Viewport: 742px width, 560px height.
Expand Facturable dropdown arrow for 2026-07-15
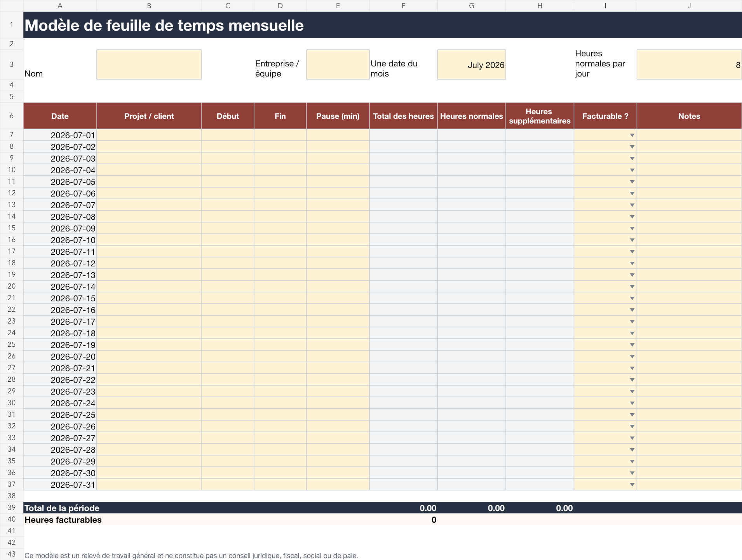(x=632, y=298)
